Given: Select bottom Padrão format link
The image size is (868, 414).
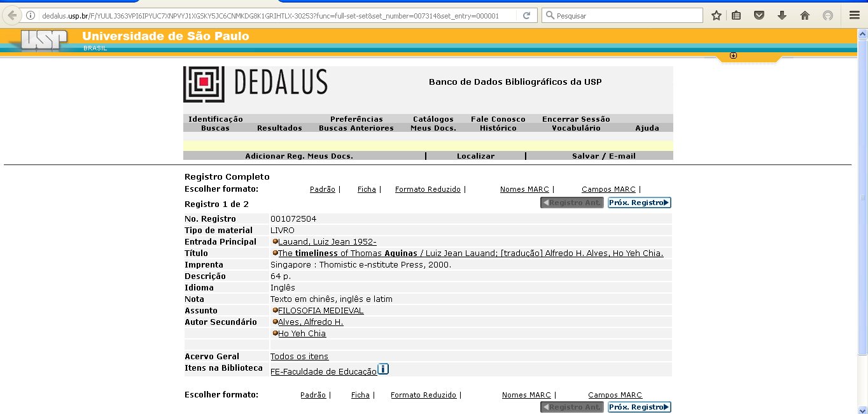Looking at the screenshot, I should click(x=313, y=395).
